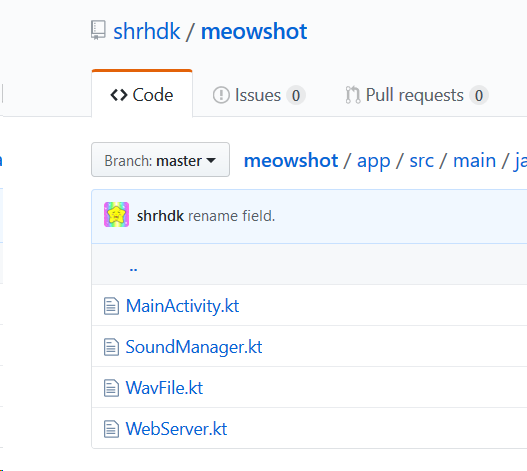Screen dimensions: 527x471
Task: Open the WavFile.kt file
Action: point(164,388)
